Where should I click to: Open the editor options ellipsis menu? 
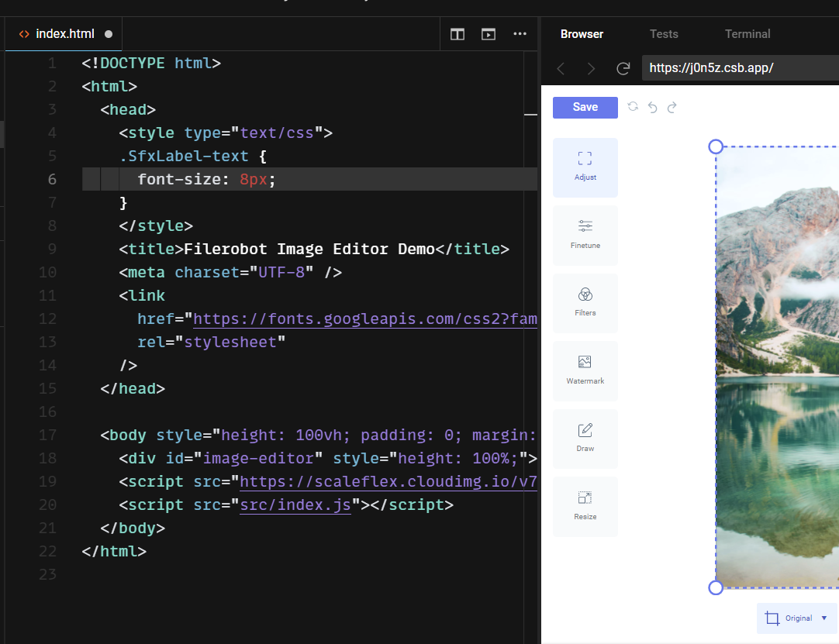520,34
